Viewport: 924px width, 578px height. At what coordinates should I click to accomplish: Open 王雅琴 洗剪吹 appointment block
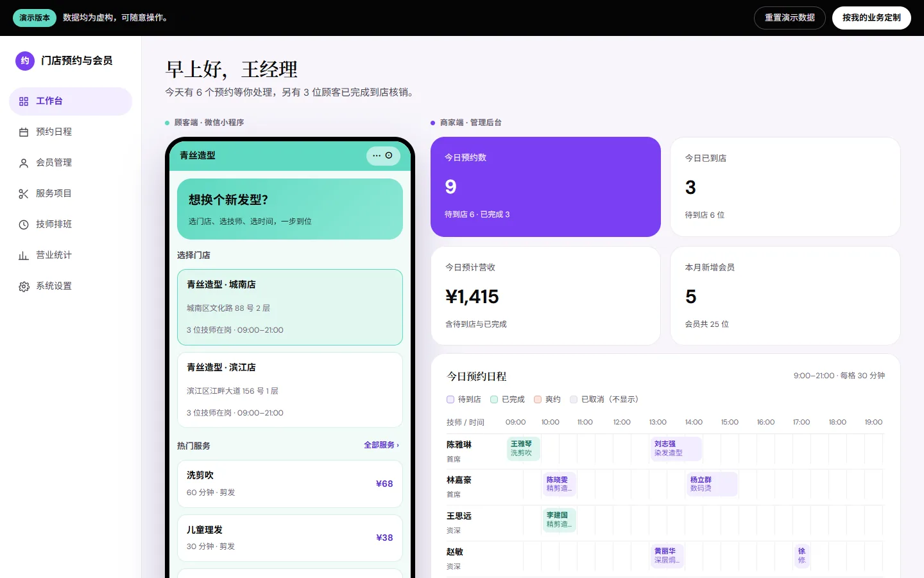click(524, 448)
